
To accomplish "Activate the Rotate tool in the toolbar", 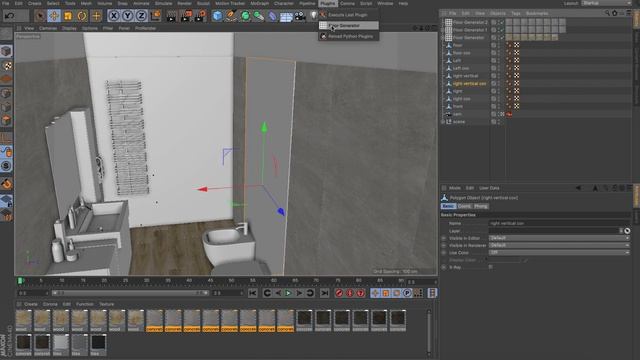I will [x=82, y=16].
